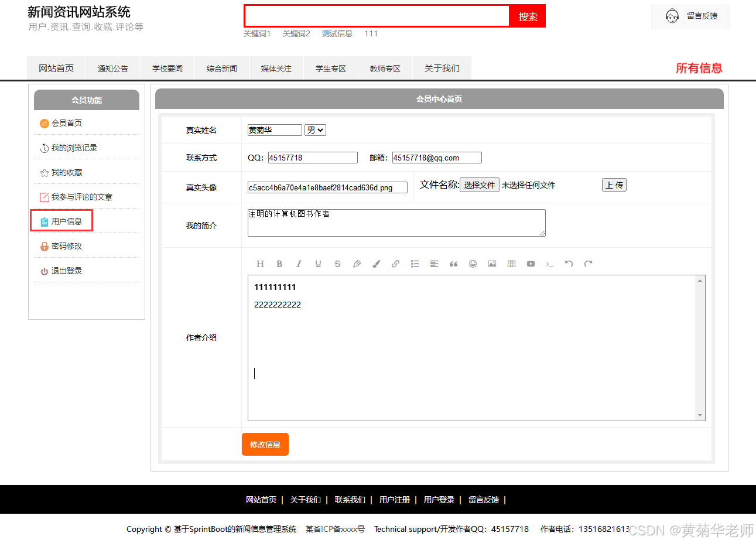Insert a code block with the terminal icon
756x543 pixels.
click(x=550, y=264)
